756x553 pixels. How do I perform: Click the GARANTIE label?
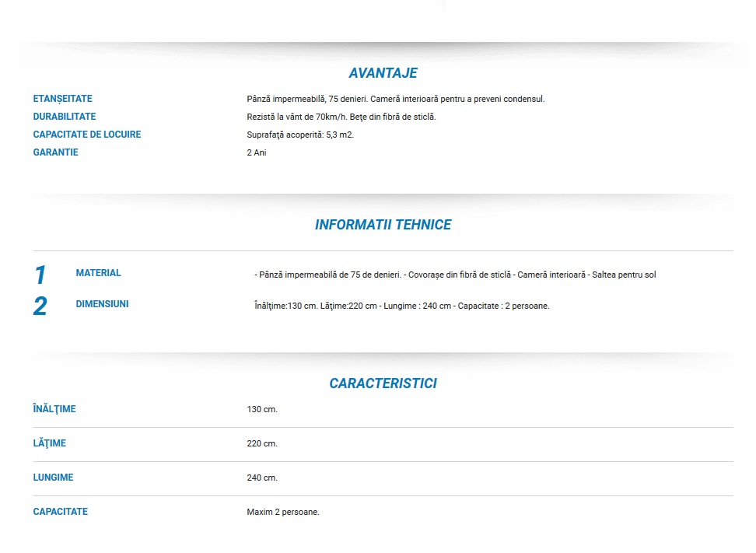click(x=55, y=152)
